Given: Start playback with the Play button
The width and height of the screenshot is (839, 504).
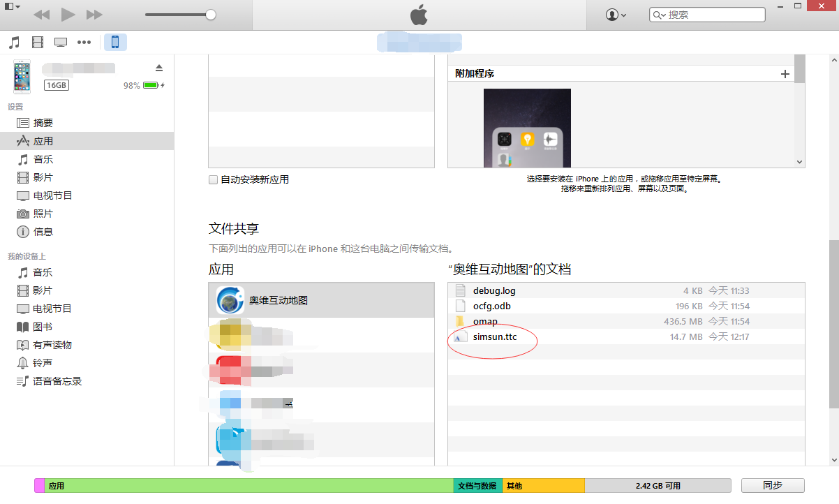Looking at the screenshot, I should pos(68,15).
